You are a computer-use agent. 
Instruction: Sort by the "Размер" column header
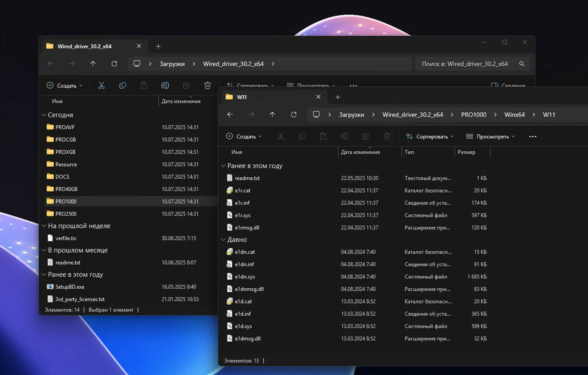(x=466, y=152)
